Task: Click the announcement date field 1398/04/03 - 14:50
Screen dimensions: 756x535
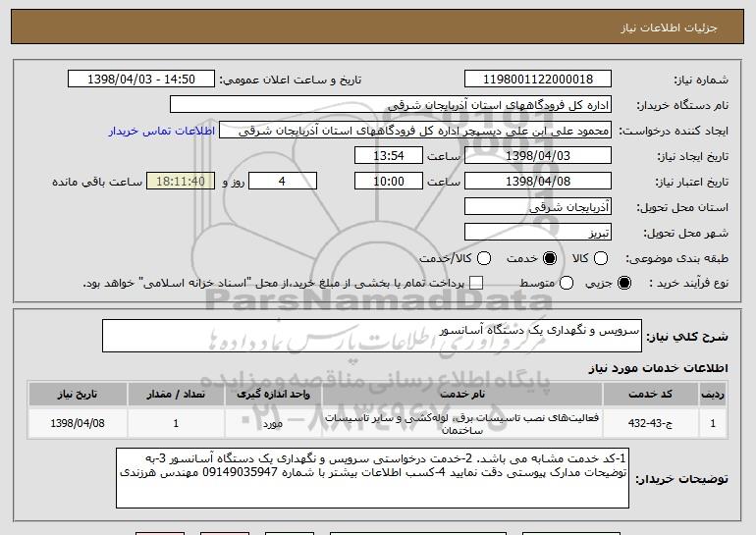Action: point(141,80)
